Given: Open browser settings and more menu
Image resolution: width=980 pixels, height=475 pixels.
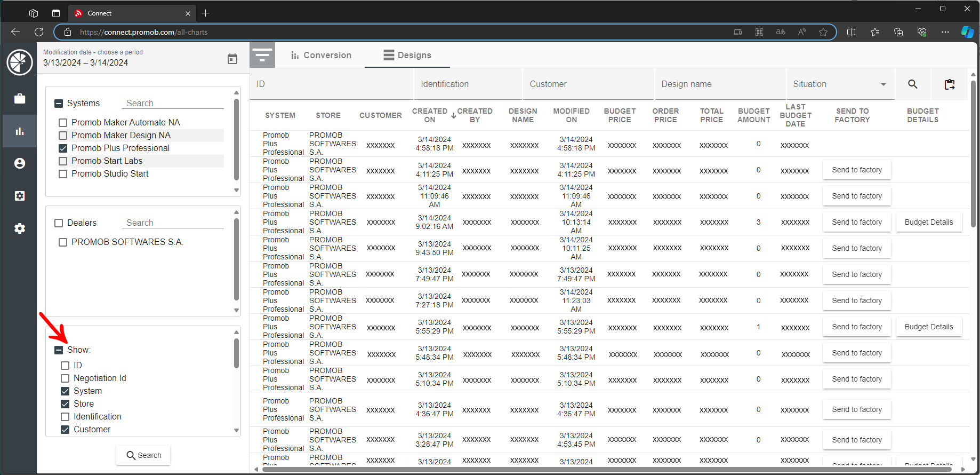Looking at the screenshot, I should (x=945, y=32).
